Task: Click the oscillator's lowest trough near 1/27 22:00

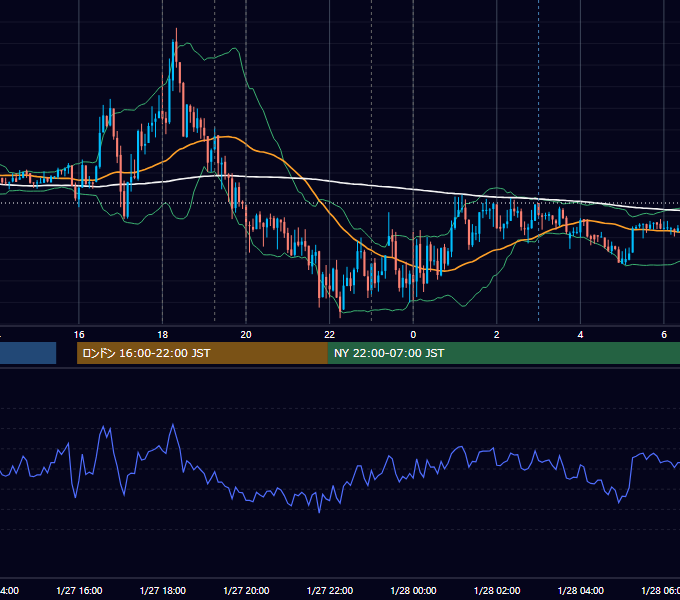Action: pyautogui.click(x=320, y=512)
